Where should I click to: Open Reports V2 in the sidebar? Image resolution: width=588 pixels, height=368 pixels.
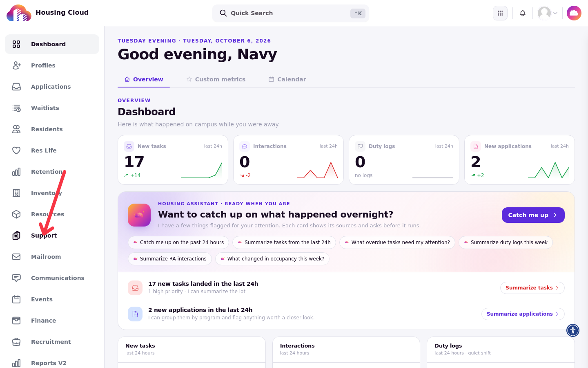coord(52,363)
